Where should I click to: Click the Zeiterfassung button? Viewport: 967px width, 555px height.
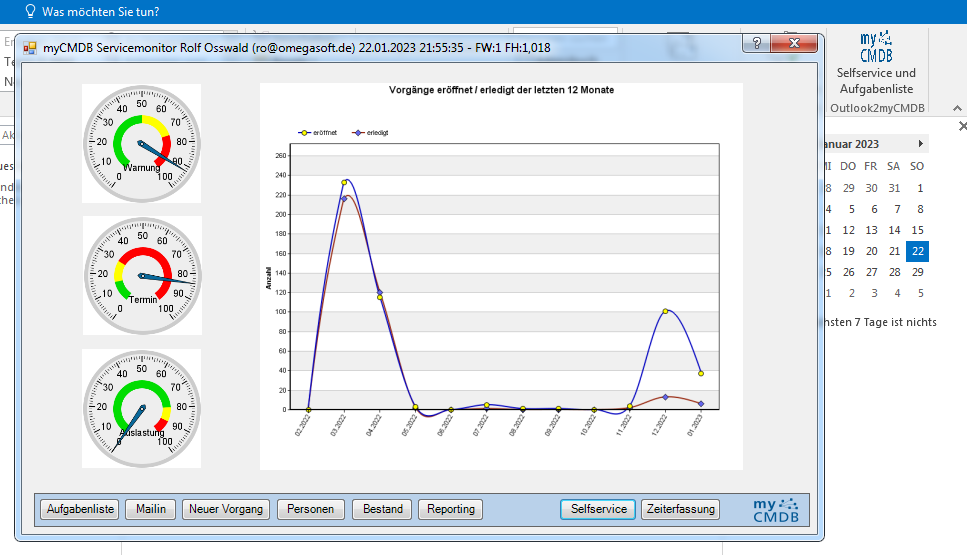(679, 509)
